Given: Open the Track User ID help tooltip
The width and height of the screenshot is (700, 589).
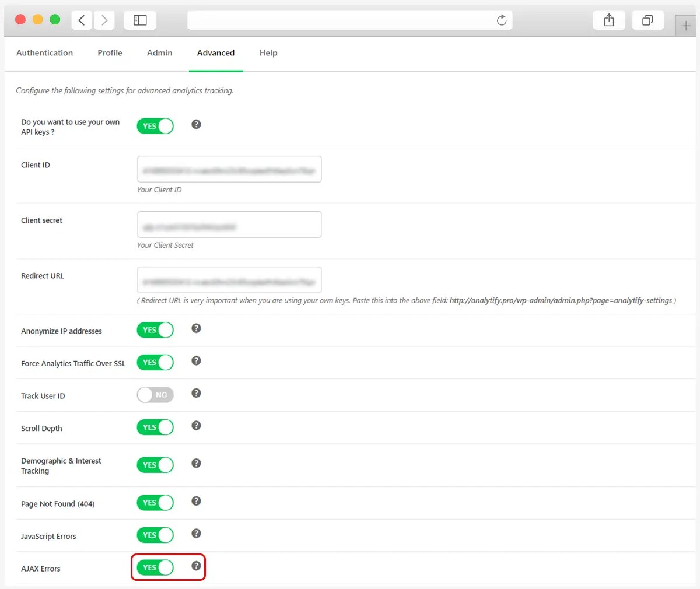Looking at the screenshot, I should point(196,392).
